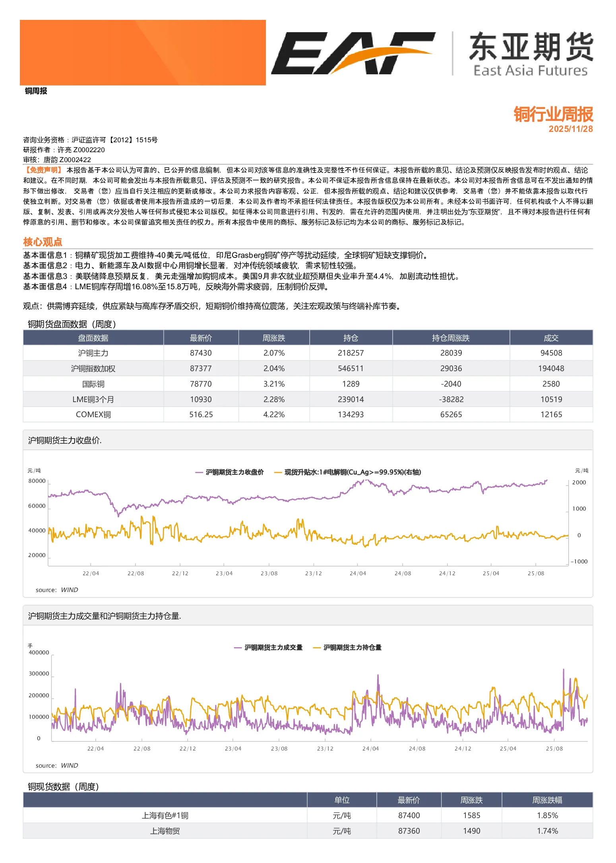The height and width of the screenshot is (863, 616).
Task: Click the 沪铜指数加权 row label
Action: coord(93,369)
